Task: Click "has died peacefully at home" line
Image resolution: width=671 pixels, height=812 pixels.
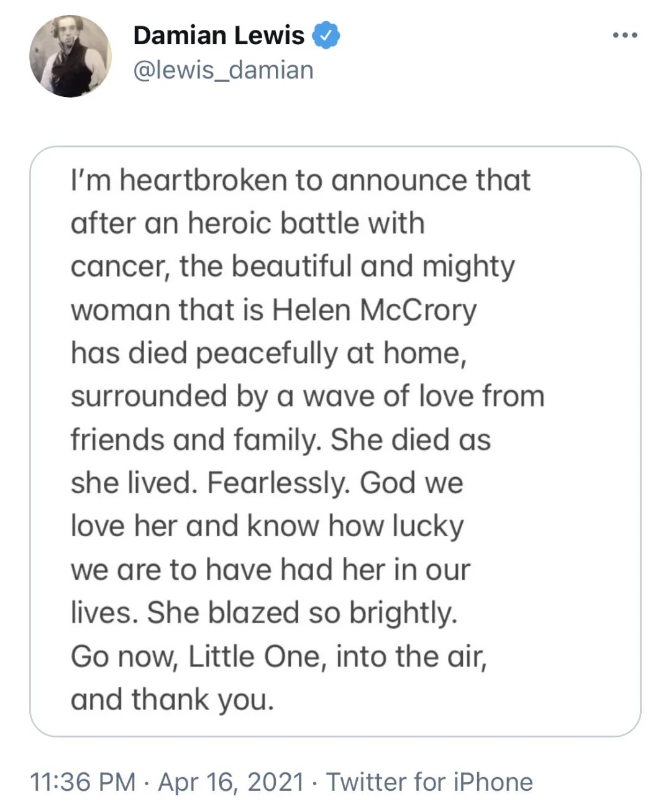Action: click(x=268, y=353)
